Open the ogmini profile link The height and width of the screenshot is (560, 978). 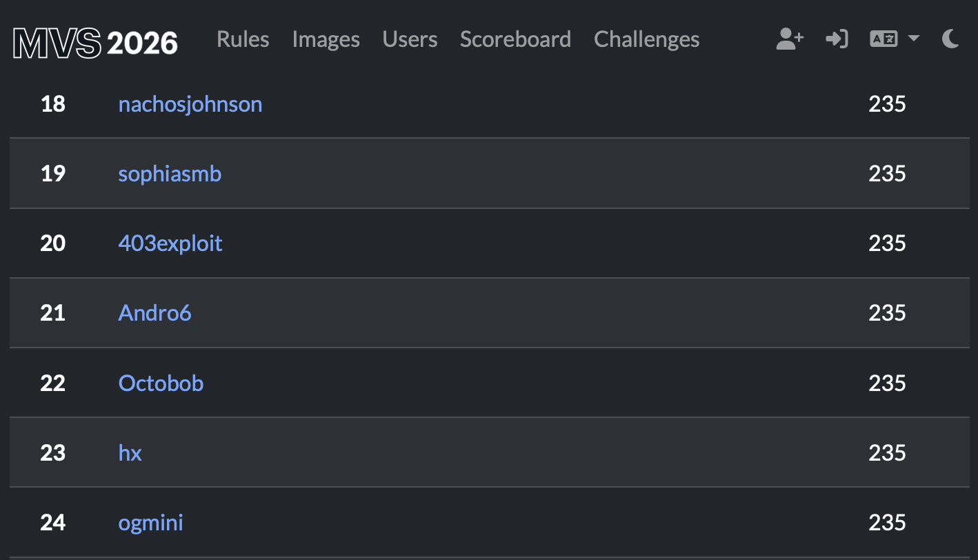point(150,522)
